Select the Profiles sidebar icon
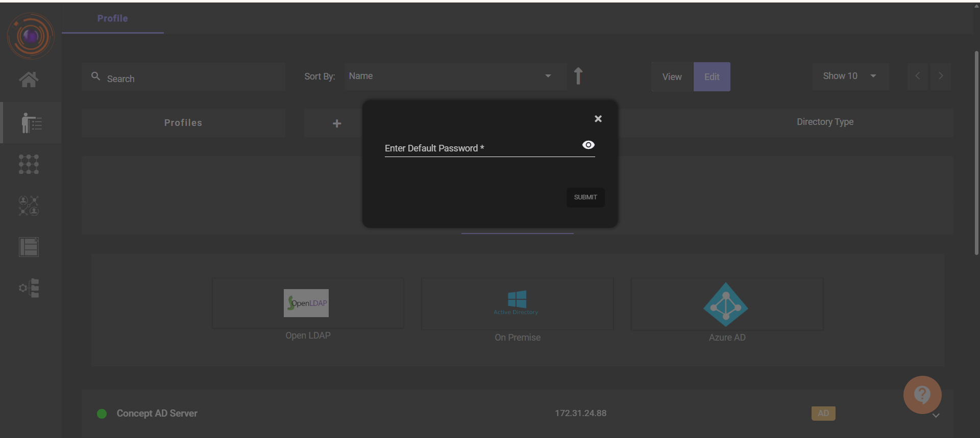Image resolution: width=980 pixels, height=438 pixels. point(31,122)
